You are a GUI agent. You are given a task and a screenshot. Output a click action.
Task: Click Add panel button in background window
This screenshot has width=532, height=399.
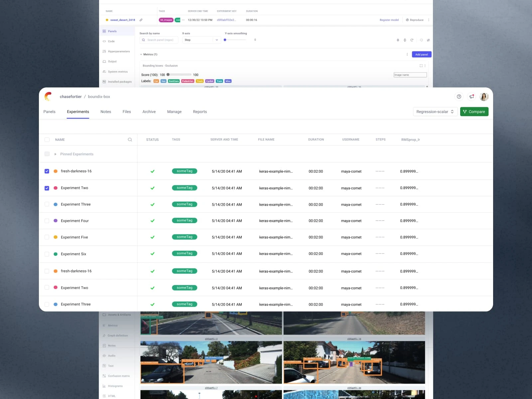(x=422, y=54)
